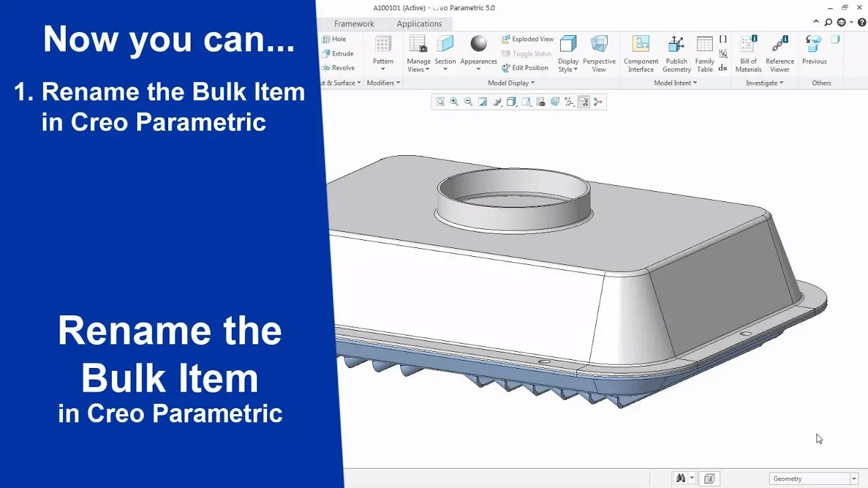Click the greyed Toggle Status option

coord(526,54)
